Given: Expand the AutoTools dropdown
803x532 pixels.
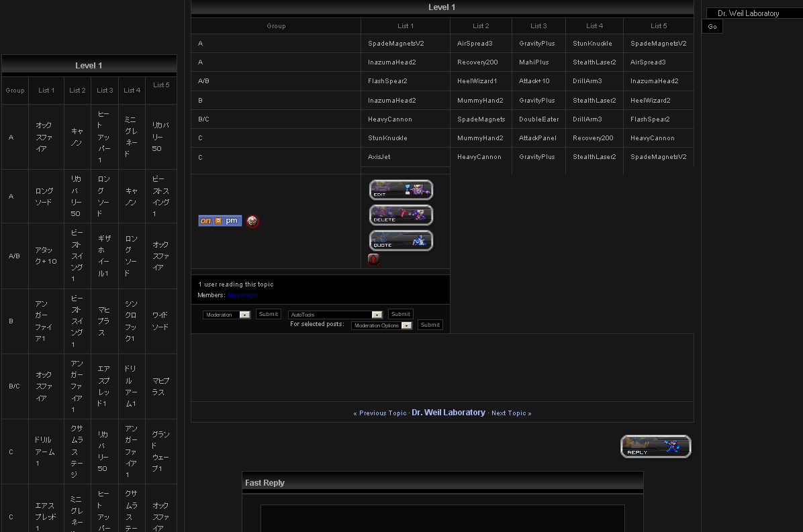Looking at the screenshot, I should click(335, 315).
